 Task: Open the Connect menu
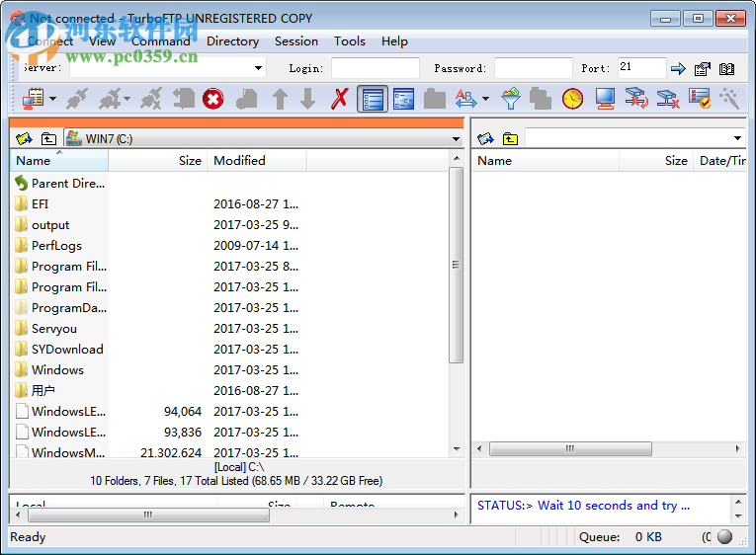click(50, 41)
